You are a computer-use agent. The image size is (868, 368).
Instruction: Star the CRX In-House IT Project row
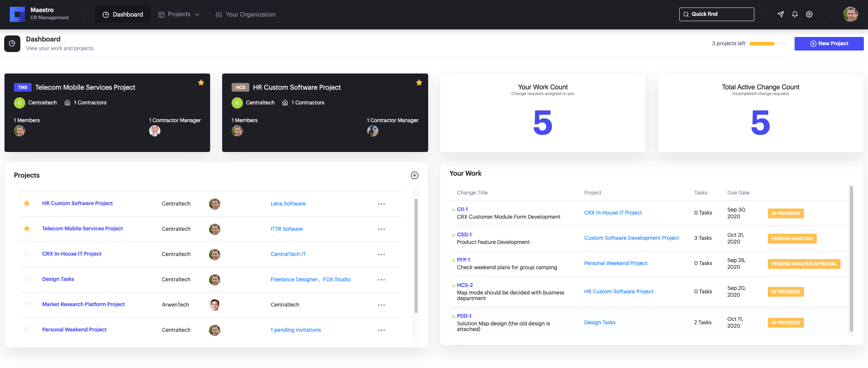tap(27, 254)
